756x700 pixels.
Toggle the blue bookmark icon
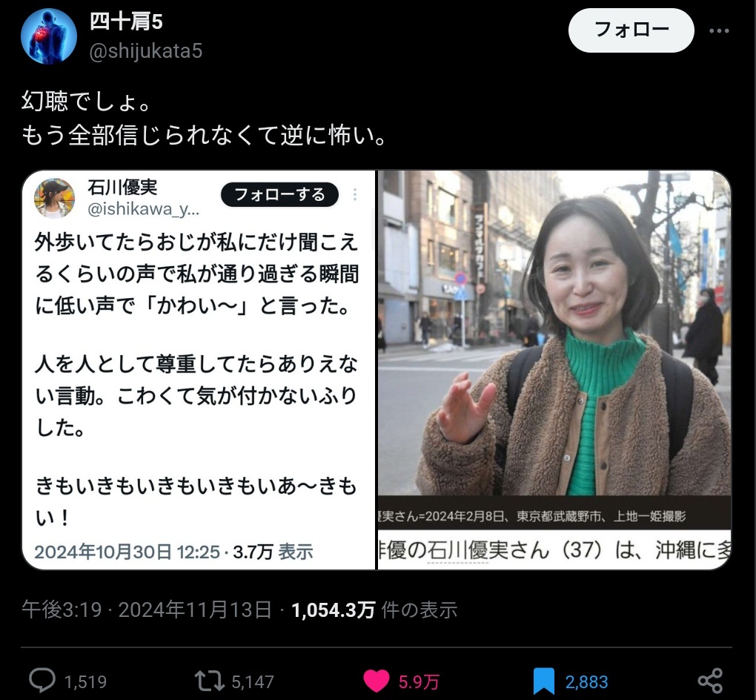point(543,681)
